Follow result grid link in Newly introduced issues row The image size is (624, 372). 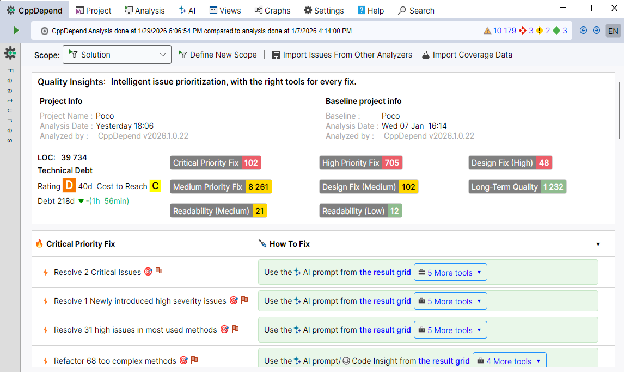point(385,301)
